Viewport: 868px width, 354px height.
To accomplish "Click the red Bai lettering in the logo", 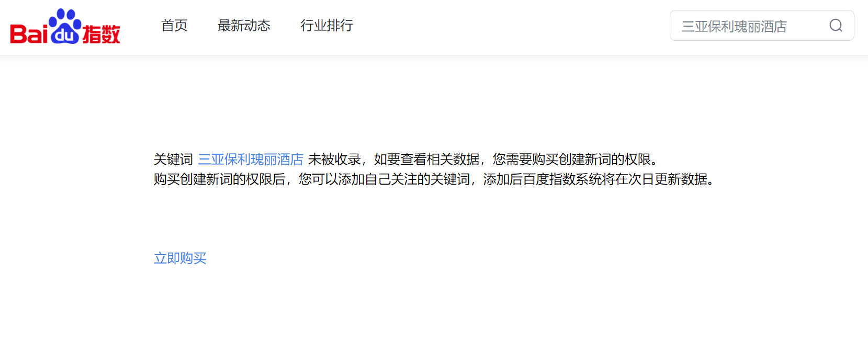I will tap(29, 34).
